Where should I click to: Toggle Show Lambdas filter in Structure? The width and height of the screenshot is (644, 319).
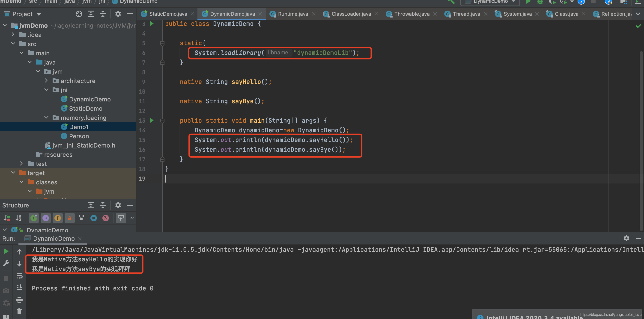pyautogui.click(x=105, y=218)
